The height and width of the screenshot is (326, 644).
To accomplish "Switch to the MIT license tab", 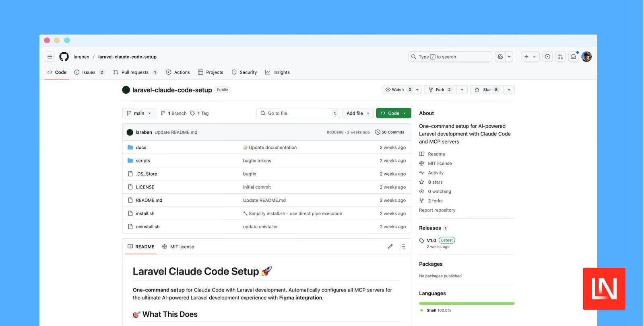I will [x=178, y=247].
